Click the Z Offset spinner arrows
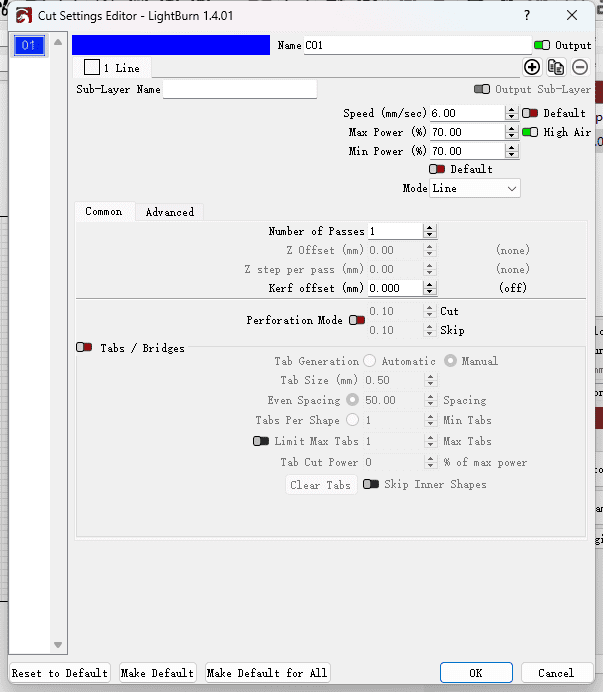 430,250
